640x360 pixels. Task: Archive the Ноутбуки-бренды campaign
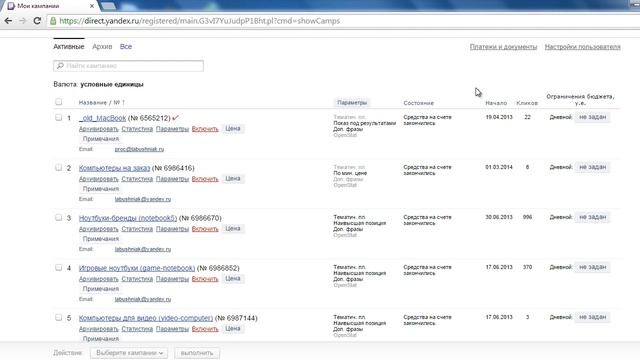98,229
